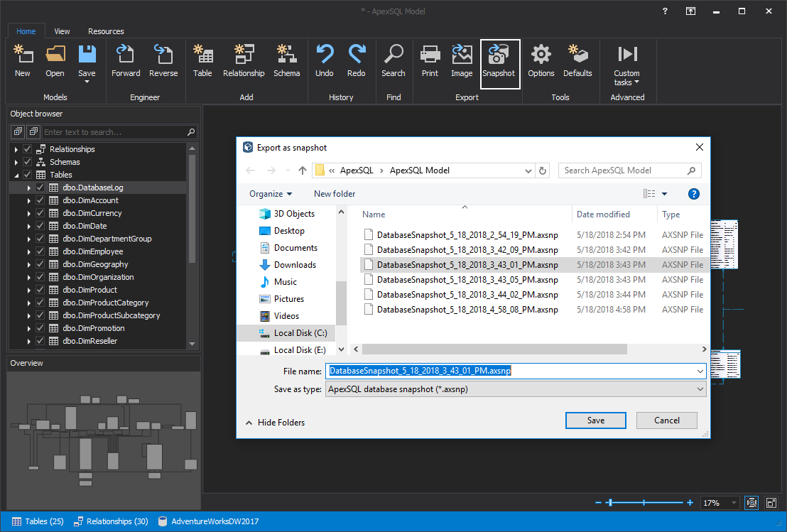Create a new model with New icon
The width and height of the screenshot is (787, 532).
pos(22,60)
